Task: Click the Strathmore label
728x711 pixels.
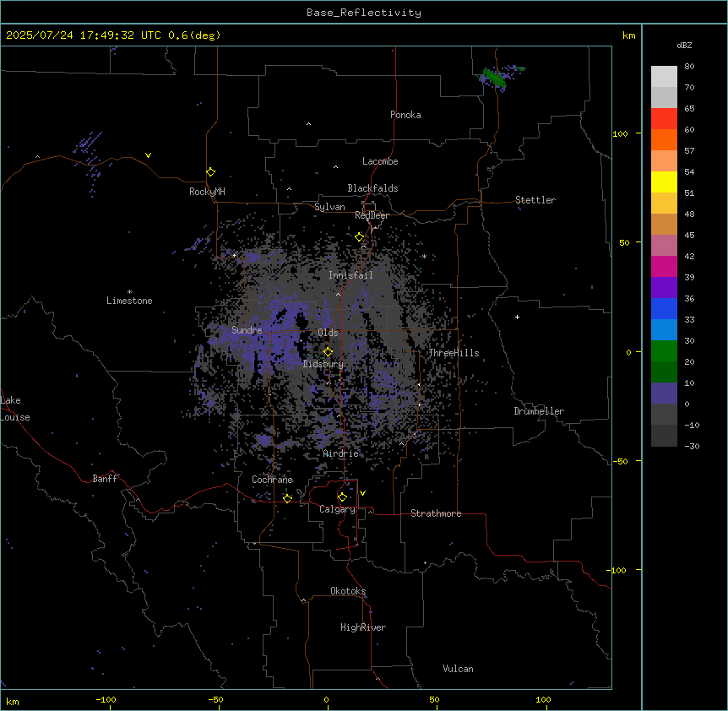Action: click(x=436, y=513)
